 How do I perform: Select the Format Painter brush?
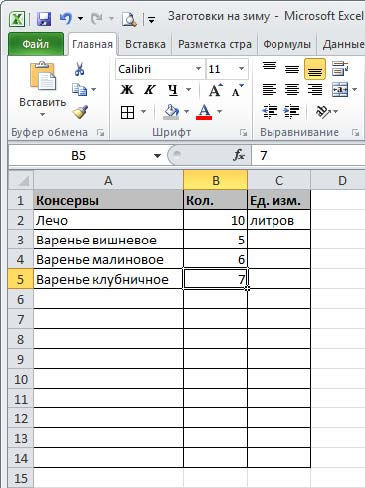coord(80,112)
